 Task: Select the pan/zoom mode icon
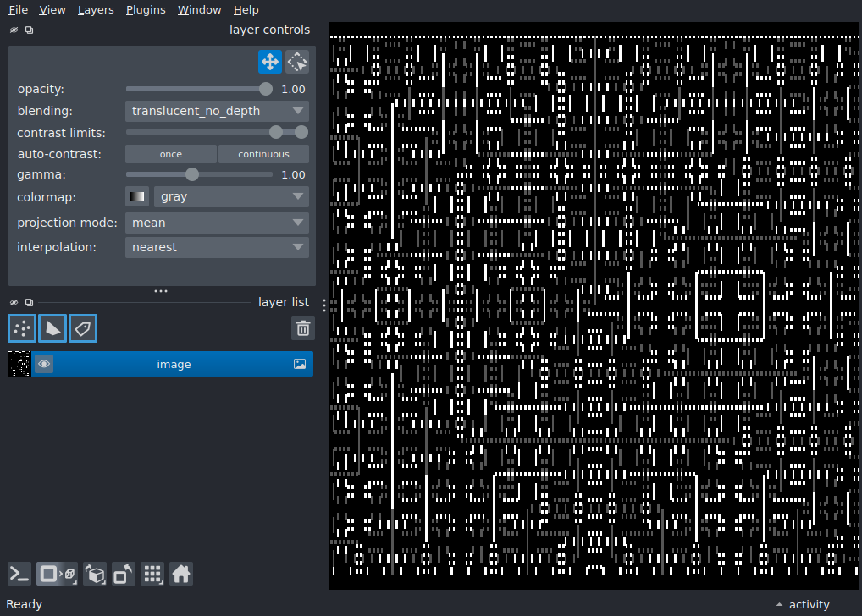click(x=270, y=62)
